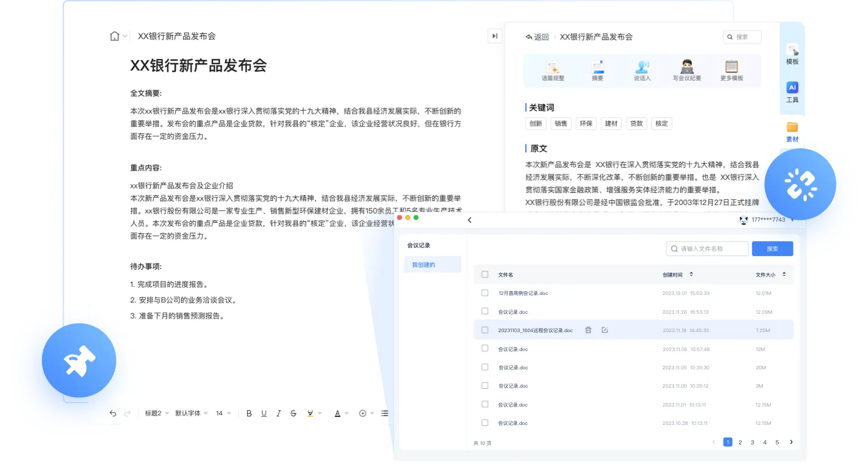
Task: Open the font color swatch picker
Action: 338,413
